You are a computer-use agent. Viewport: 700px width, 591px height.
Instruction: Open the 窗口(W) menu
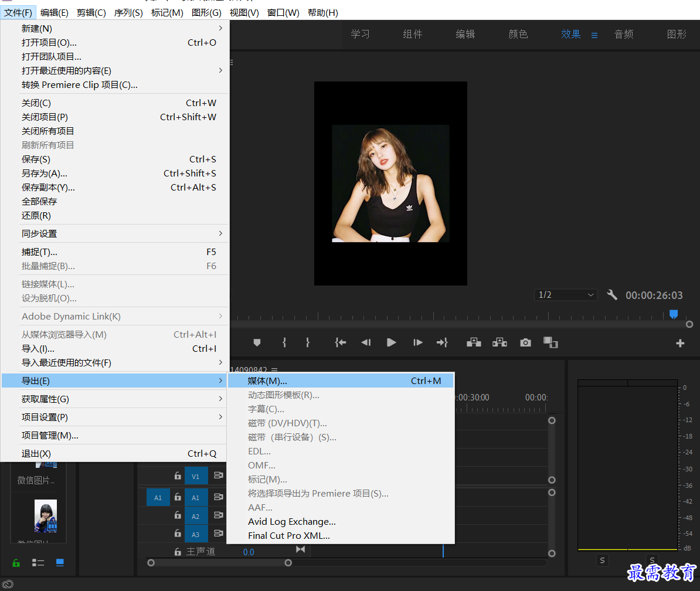(284, 12)
